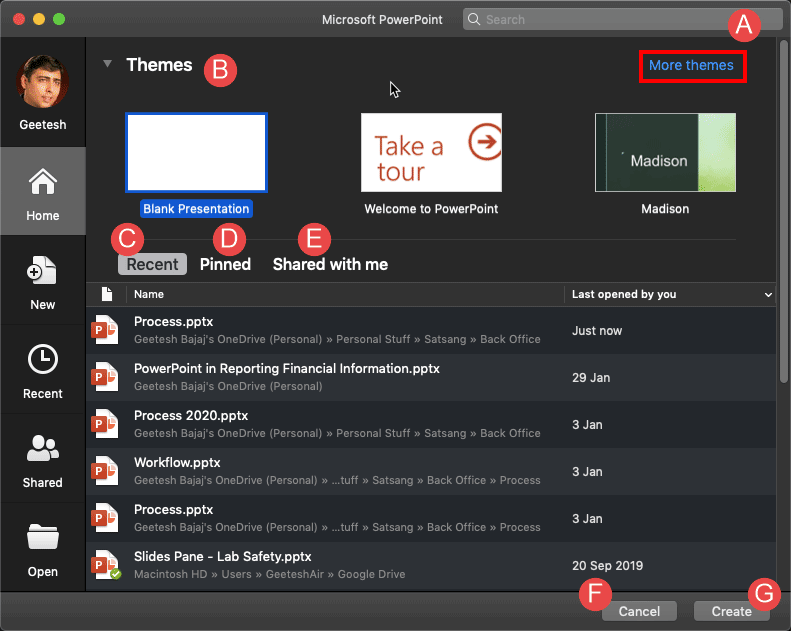Click PowerPoint file icon for Process.pptx Just now
Viewport: 791px width, 631px height.
coord(105,330)
